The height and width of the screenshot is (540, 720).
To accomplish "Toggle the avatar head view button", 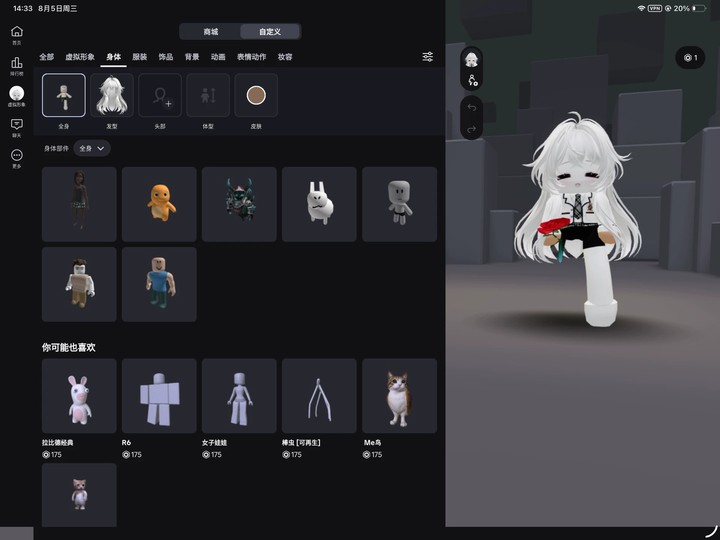I will pyautogui.click(x=472, y=59).
